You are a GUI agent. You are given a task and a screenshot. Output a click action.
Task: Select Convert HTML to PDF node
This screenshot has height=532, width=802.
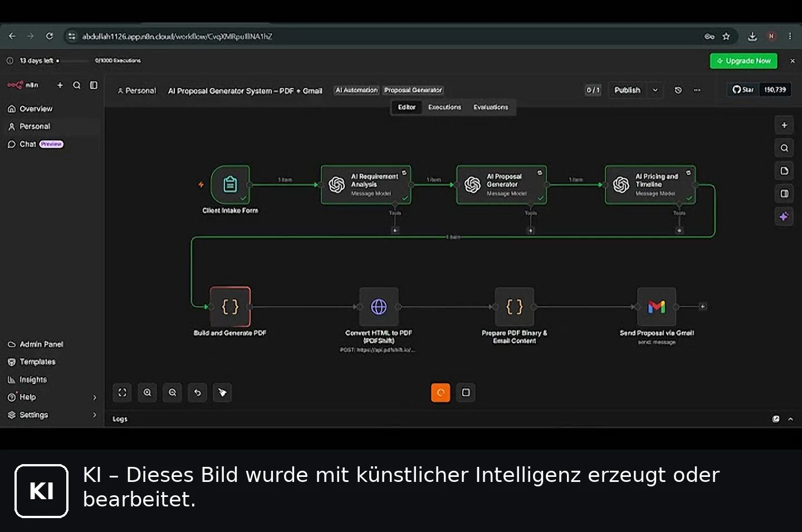pos(379,307)
